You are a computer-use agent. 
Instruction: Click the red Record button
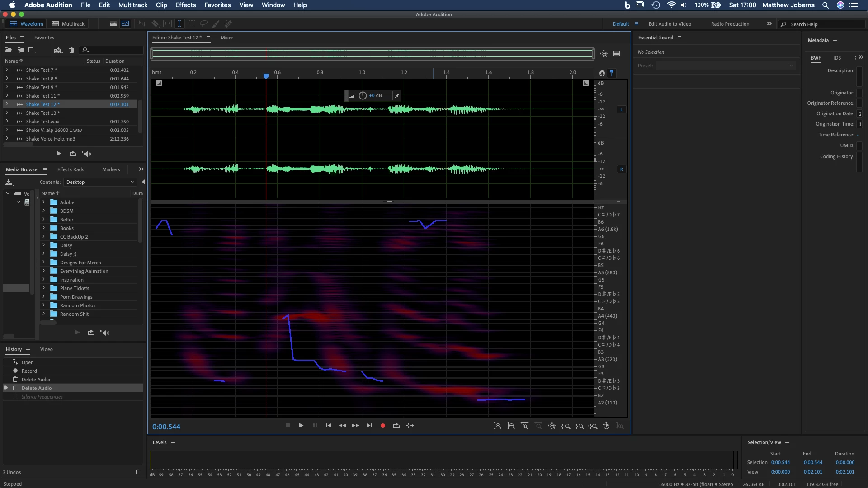[383, 426]
